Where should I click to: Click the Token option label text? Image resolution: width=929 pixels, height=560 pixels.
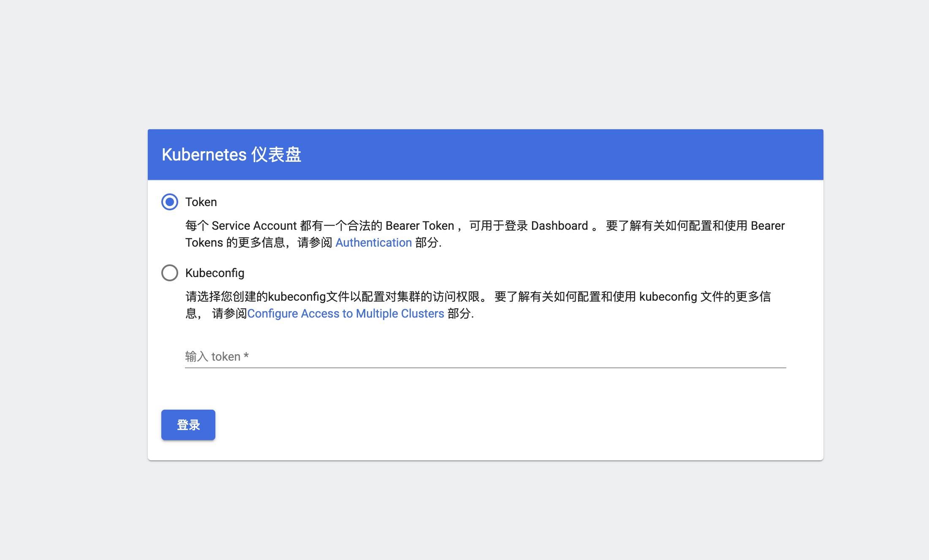pyautogui.click(x=201, y=202)
